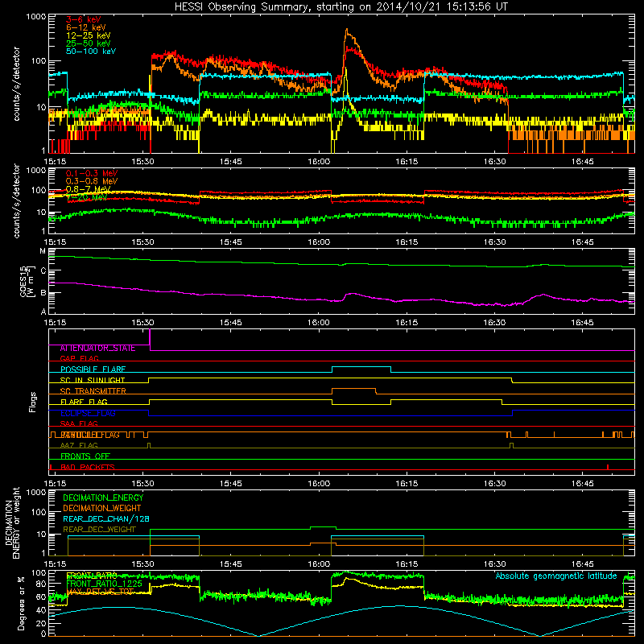This screenshot has width=644, height=644.
Task: Click the magenta attenuator state step near 15:31
Action: click(150, 340)
